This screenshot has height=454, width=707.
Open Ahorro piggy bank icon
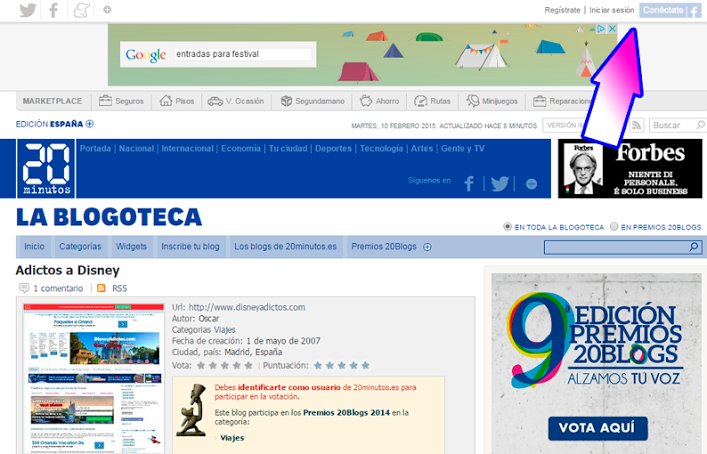[366, 101]
